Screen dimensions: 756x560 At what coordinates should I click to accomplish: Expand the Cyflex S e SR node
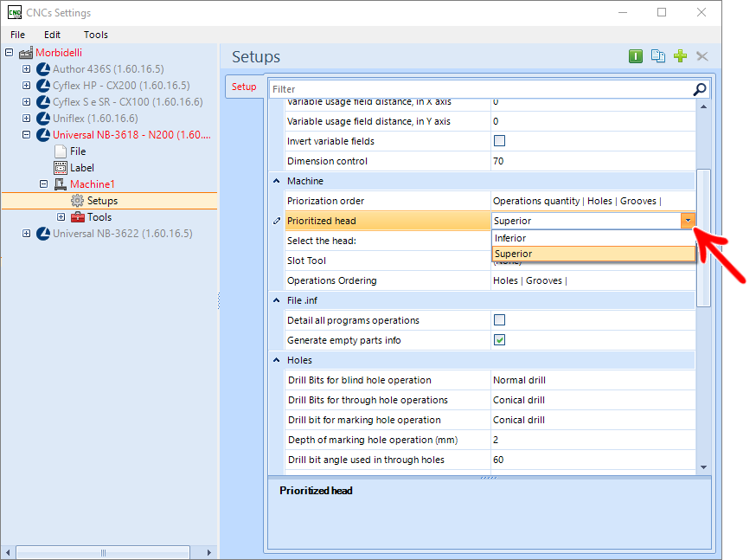click(x=27, y=102)
